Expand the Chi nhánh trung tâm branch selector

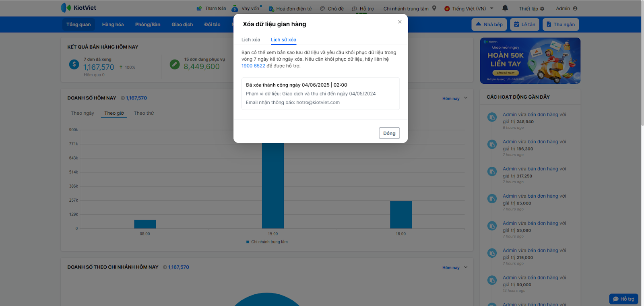tap(410, 8)
